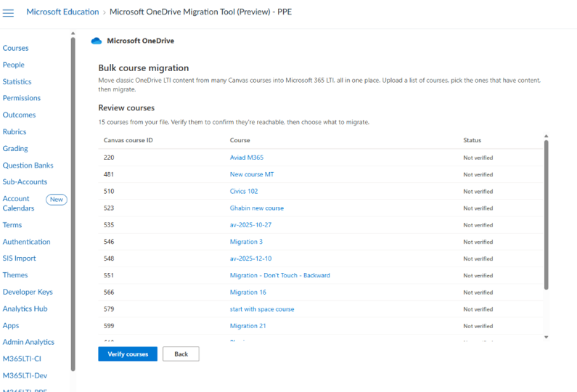Select course ID 510 cell
577x392 pixels.
[109, 192]
